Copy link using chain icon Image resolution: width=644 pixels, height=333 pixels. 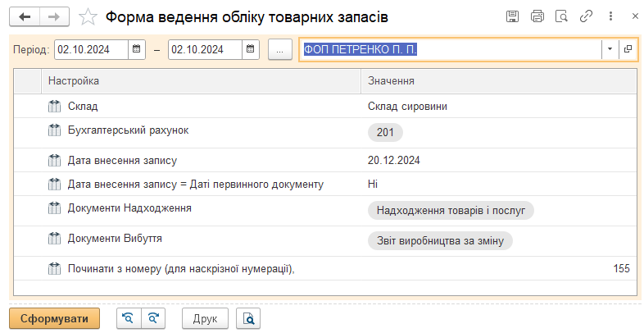pos(586,16)
